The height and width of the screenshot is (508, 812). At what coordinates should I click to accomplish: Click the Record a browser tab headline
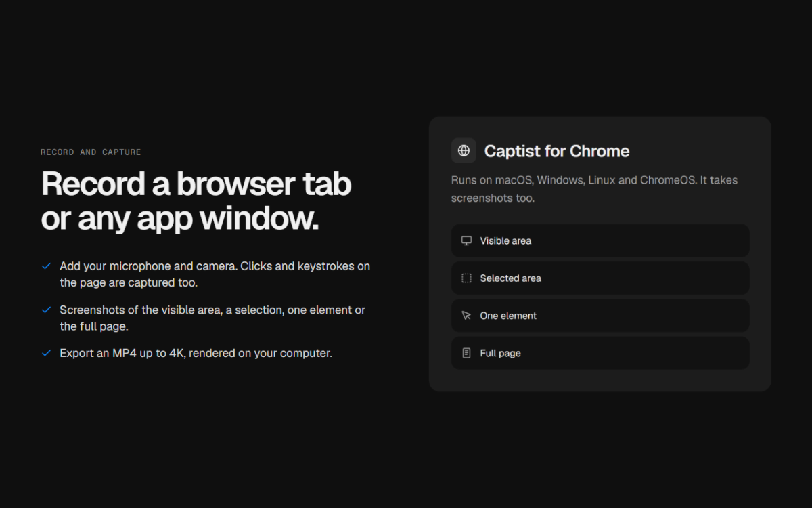pyautogui.click(x=196, y=201)
